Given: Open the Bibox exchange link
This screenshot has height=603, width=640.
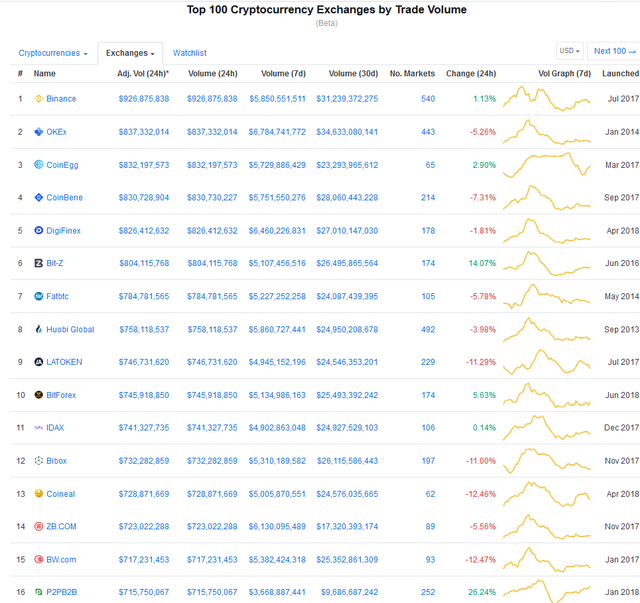Looking at the screenshot, I should [x=56, y=461].
